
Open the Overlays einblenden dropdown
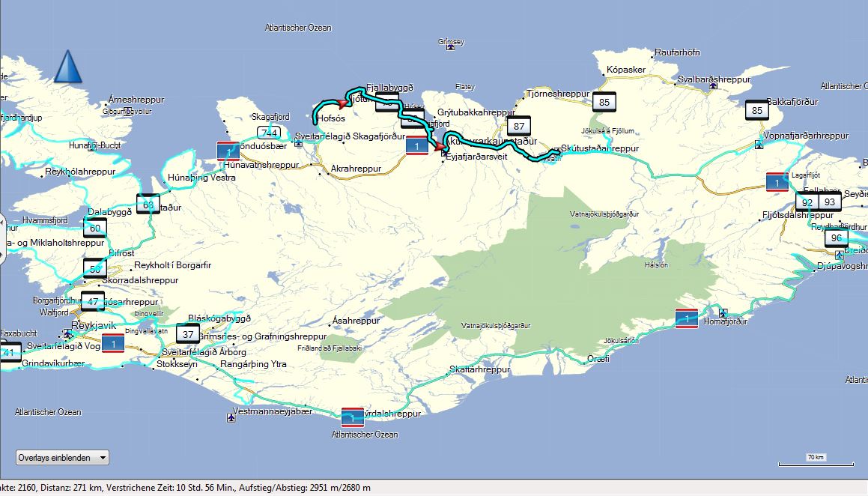(x=63, y=457)
